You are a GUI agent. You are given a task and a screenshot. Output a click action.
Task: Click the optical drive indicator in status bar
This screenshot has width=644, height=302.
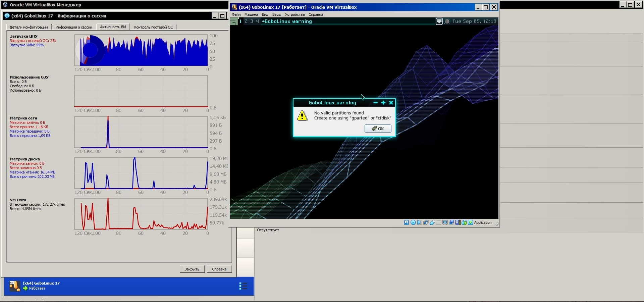pyautogui.click(x=413, y=222)
